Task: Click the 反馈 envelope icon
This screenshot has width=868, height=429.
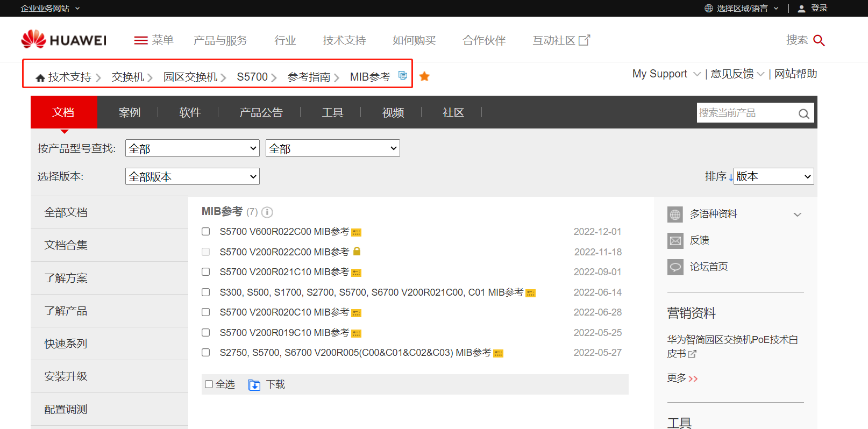Action: click(x=675, y=240)
